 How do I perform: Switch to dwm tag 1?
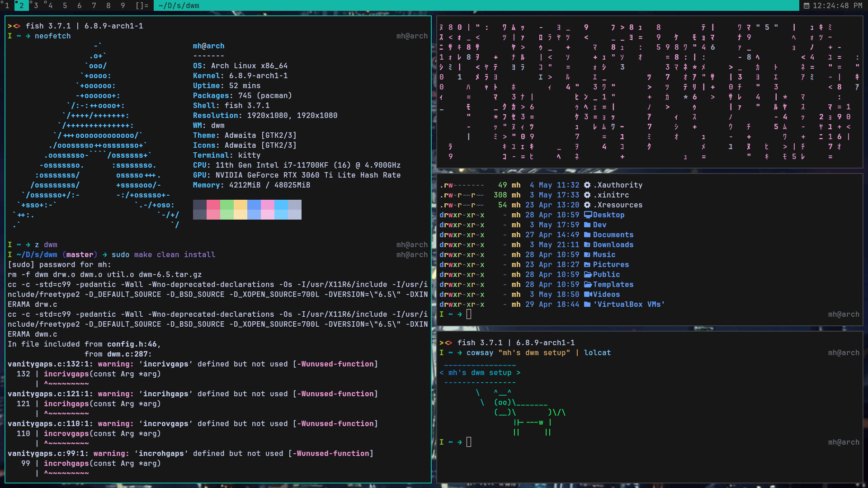click(7, 5)
